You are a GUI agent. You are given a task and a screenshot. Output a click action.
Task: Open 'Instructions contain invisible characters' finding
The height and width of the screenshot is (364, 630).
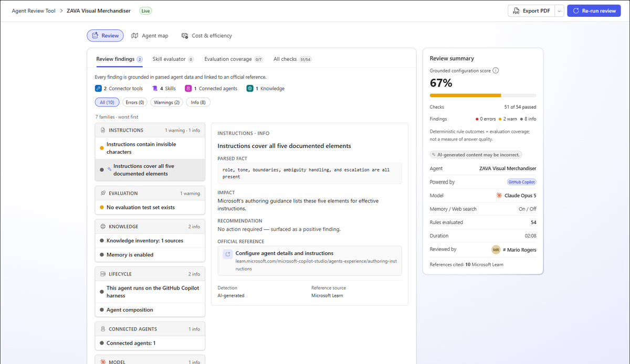point(150,148)
